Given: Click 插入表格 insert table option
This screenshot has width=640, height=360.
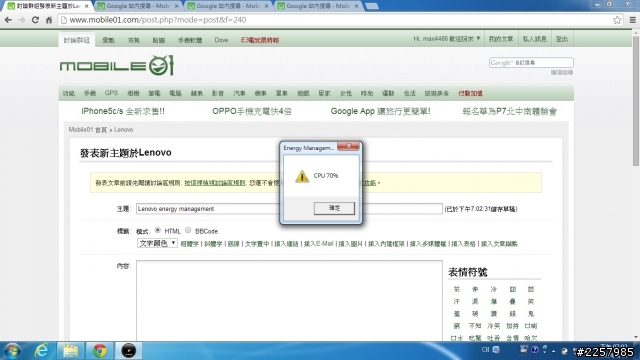Looking at the screenshot, I should (x=464, y=244).
